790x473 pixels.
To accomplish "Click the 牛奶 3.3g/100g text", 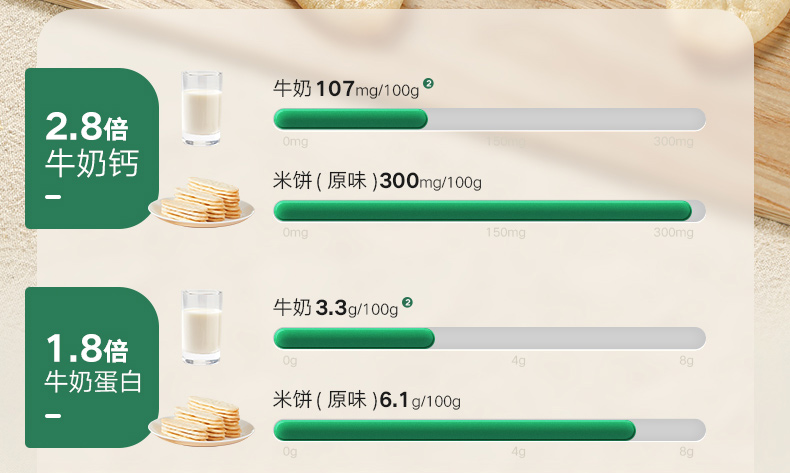I will (336, 308).
